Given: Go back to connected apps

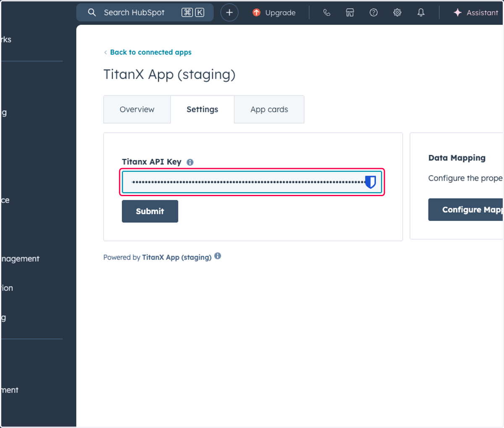Looking at the screenshot, I should pos(147,52).
